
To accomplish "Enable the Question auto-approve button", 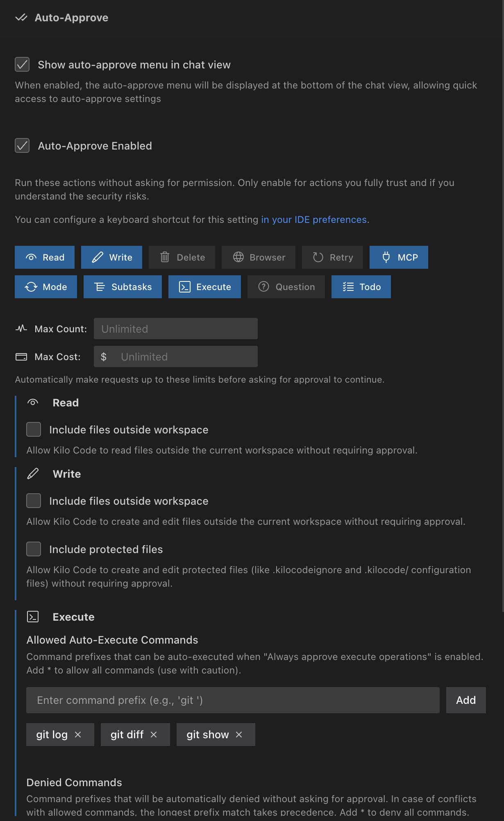I will pyautogui.click(x=286, y=287).
